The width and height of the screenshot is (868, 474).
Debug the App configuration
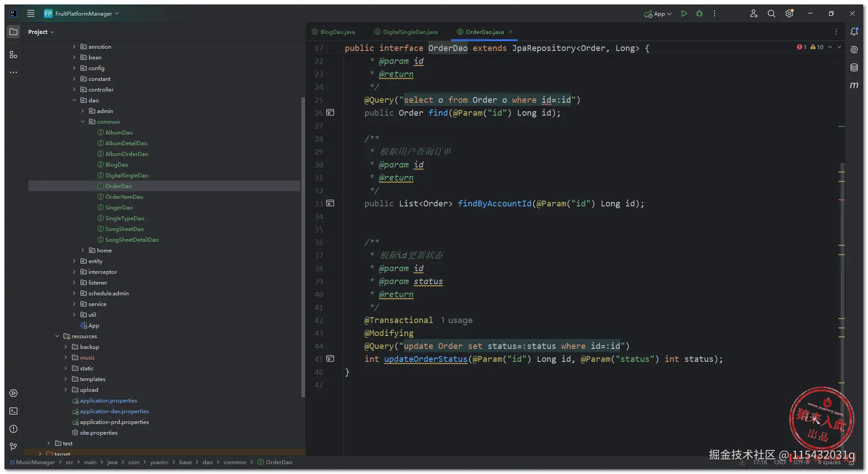point(699,13)
